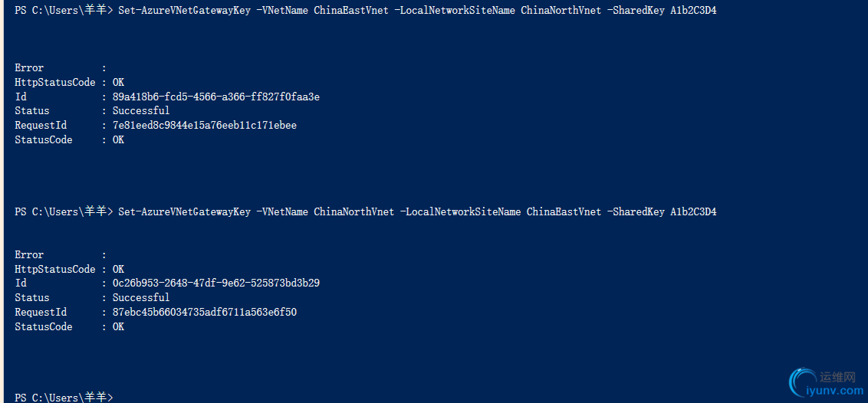Screen dimensions: 868x403
Task: Click HttpStatusCode label above Id 89a418b6
Action: [x=55, y=82]
